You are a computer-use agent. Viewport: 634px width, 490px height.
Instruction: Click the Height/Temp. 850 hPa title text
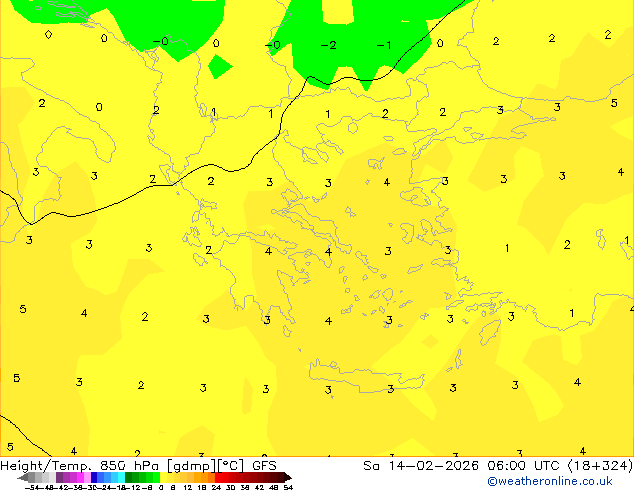(x=80, y=466)
